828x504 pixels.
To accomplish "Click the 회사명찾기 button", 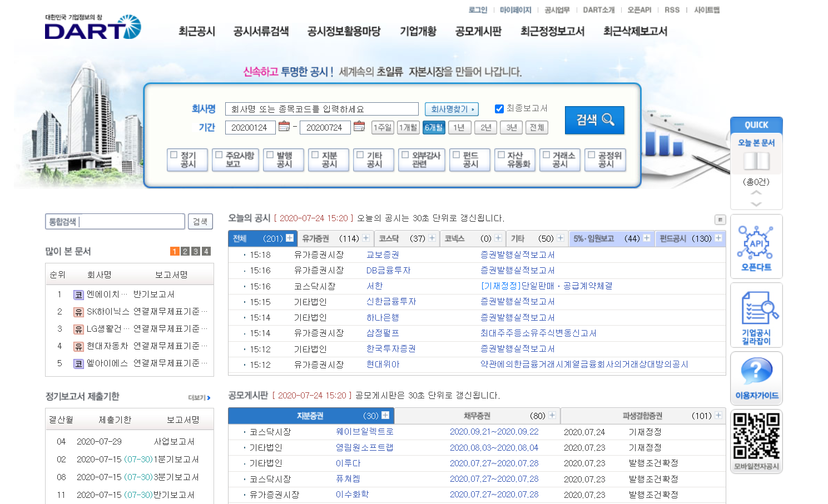I will [452, 109].
